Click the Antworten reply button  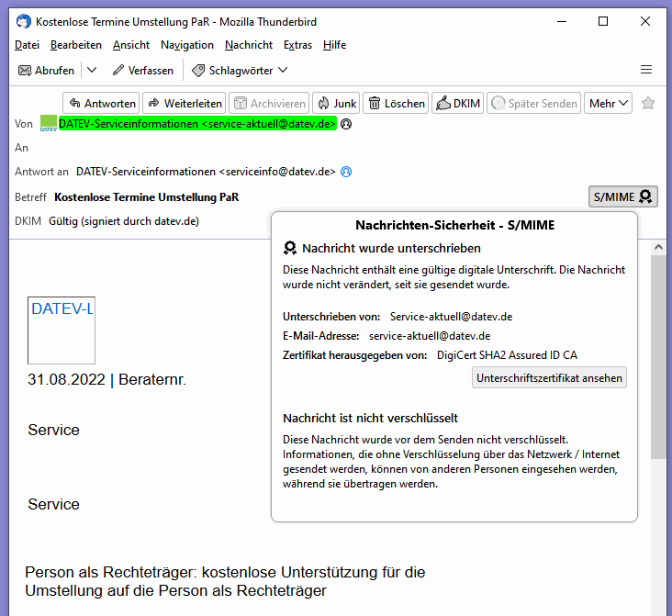click(x=101, y=104)
